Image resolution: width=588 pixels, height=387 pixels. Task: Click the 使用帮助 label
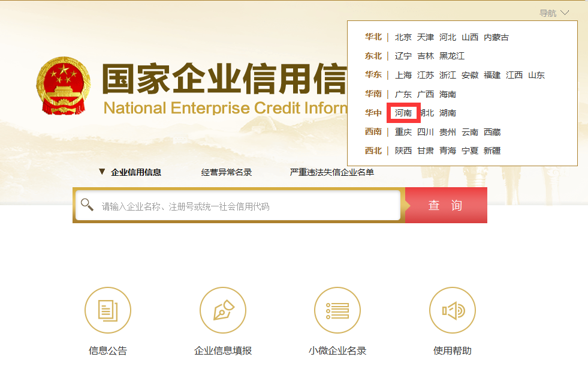pyautogui.click(x=453, y=350)
